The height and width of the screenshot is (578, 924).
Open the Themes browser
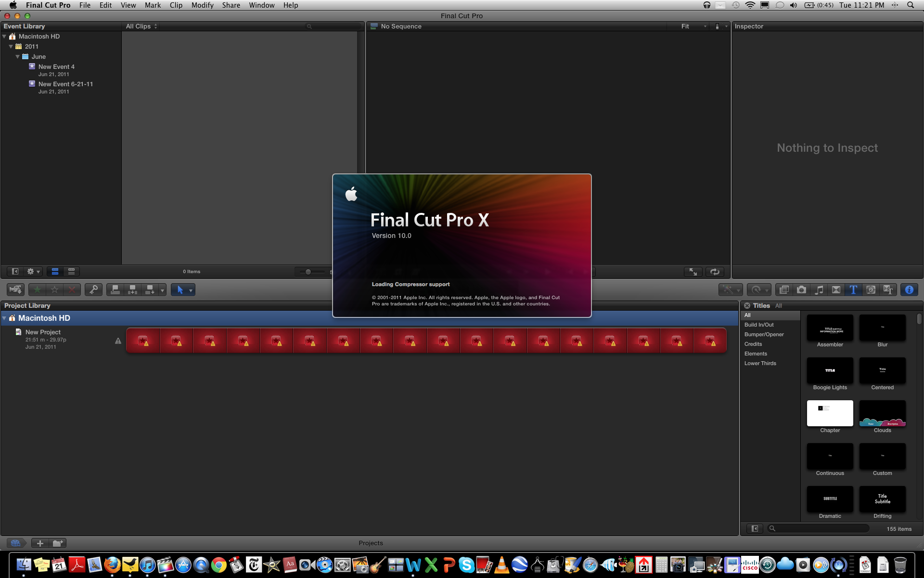[888, 289]
